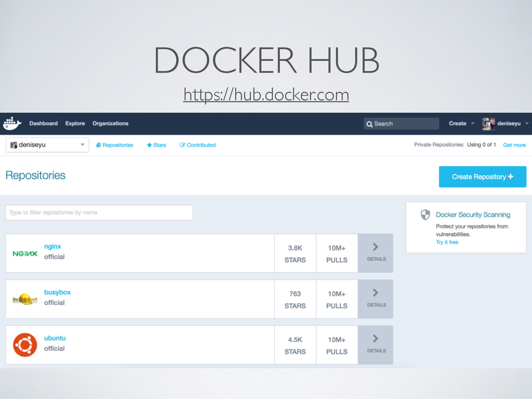The width and height of the screenshot is (532, 399).
Task: Open DETAILS for the ubuntu repository
Action: tap(375, 345)
